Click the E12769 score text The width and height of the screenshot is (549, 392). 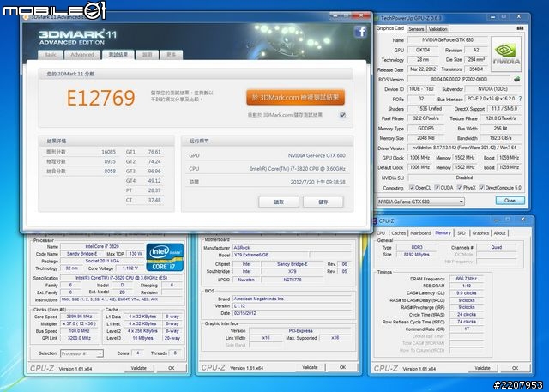click(x=101, y=98)
